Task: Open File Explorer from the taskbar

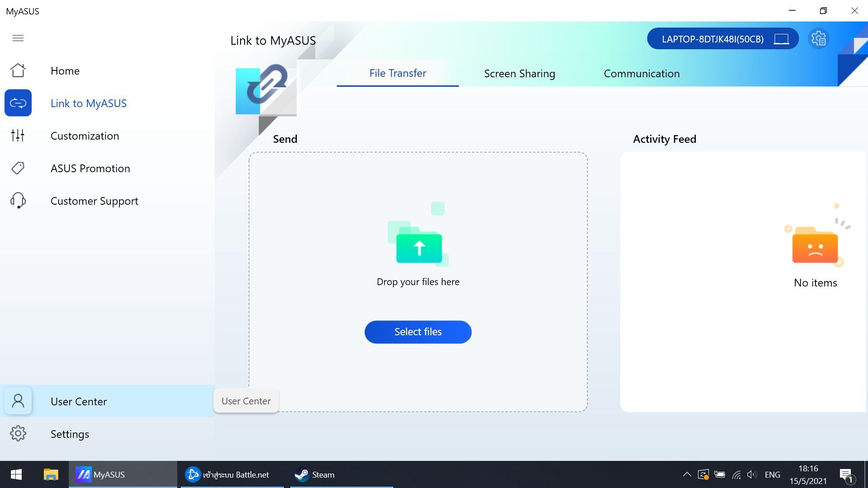Action: [x=51, y=474]
